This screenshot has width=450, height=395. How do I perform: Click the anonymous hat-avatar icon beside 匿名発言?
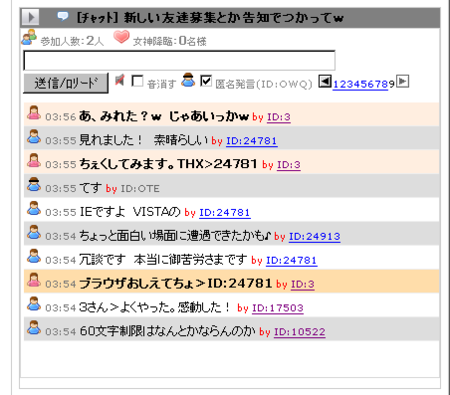pyautogui.click(x=188, y=80)
